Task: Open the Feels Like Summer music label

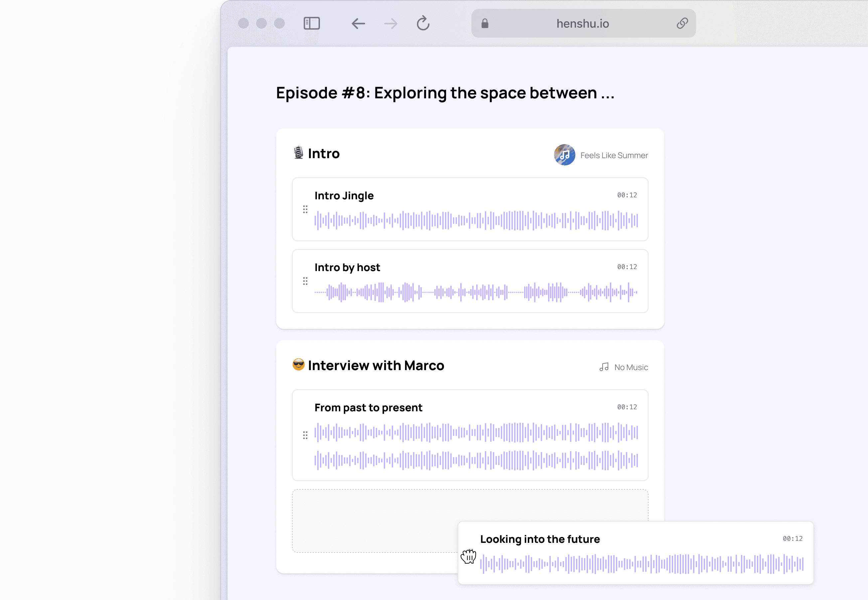Action: tap(614, 155)
